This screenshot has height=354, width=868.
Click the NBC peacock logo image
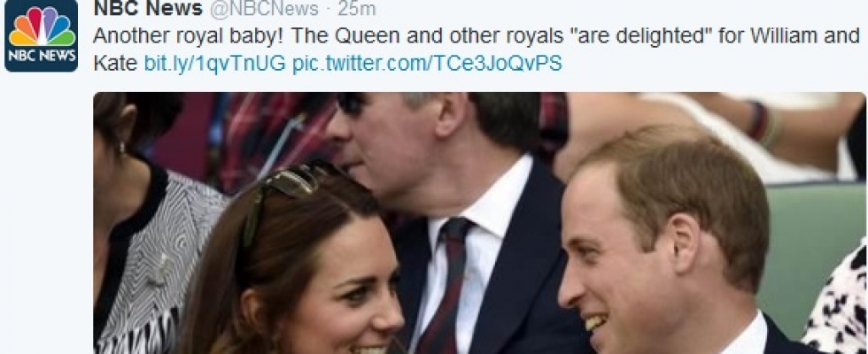[42, 27]
